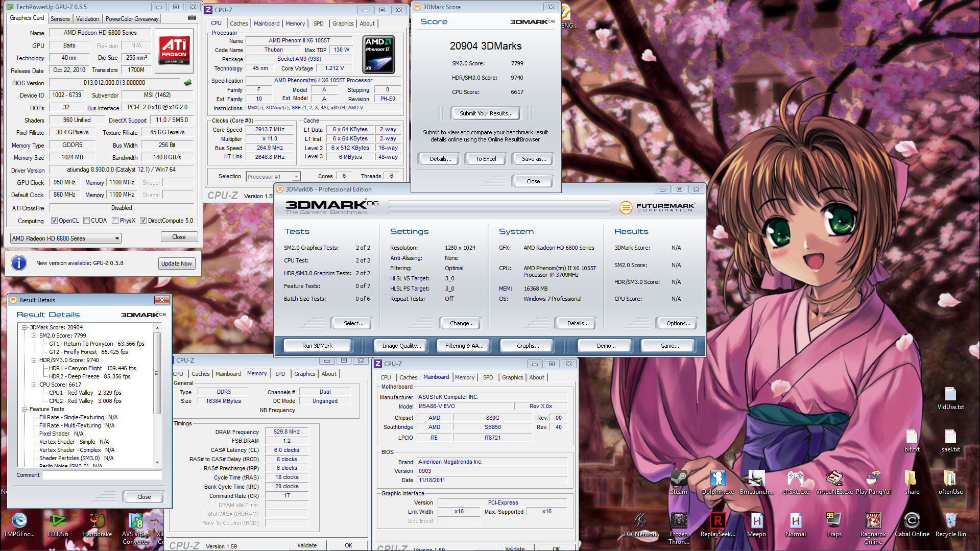Open the BmLaunch desktop shortcut
The height and width of the screenshot is (551, 980).
[x=756, y=483]
